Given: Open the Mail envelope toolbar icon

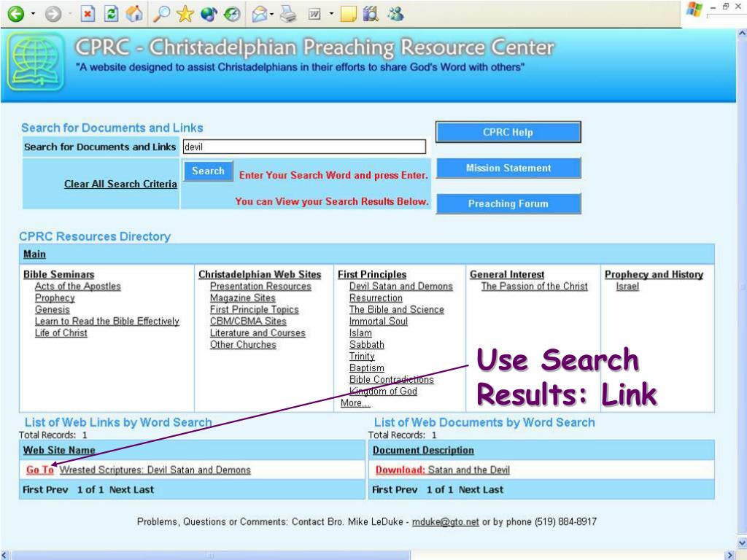Looking at the screenshot, I should [x=260, y=14].
